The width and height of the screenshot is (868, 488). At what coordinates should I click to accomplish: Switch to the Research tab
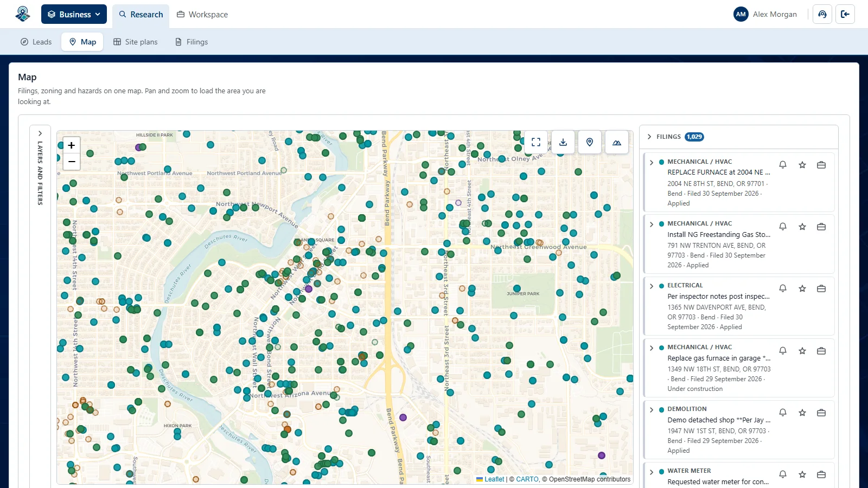(141, 15)
